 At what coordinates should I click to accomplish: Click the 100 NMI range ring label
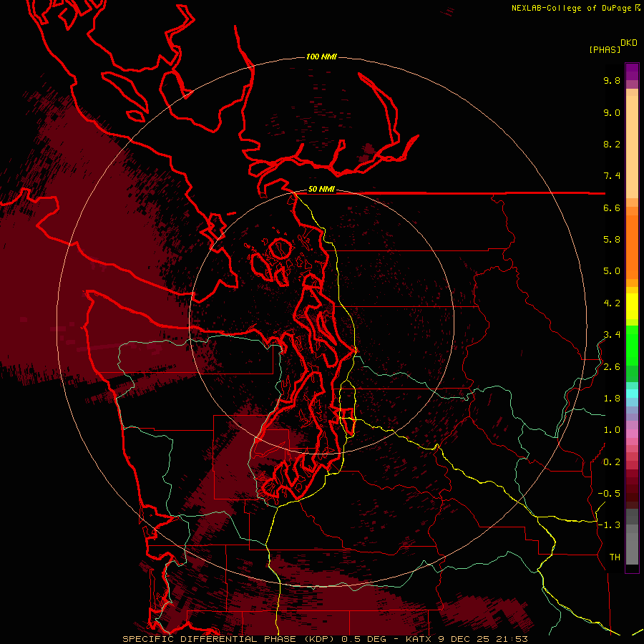321,57
